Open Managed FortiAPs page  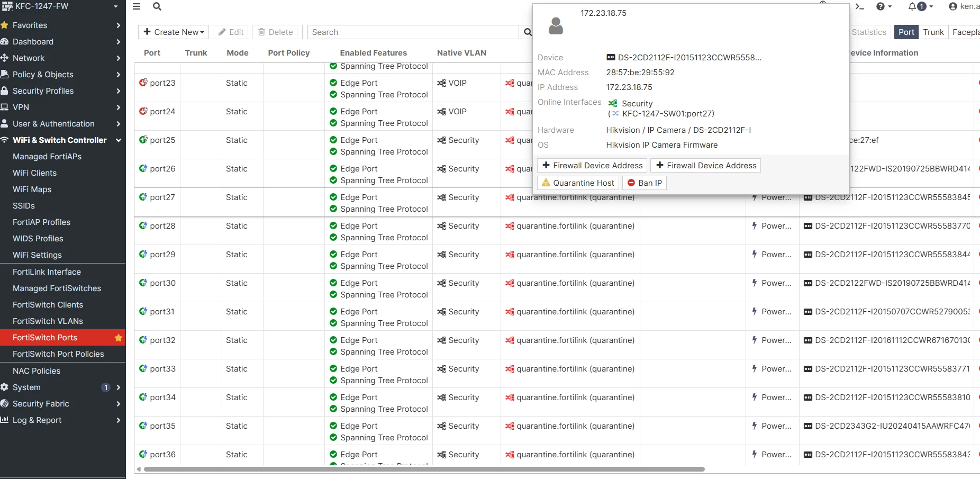coord(47,156)
